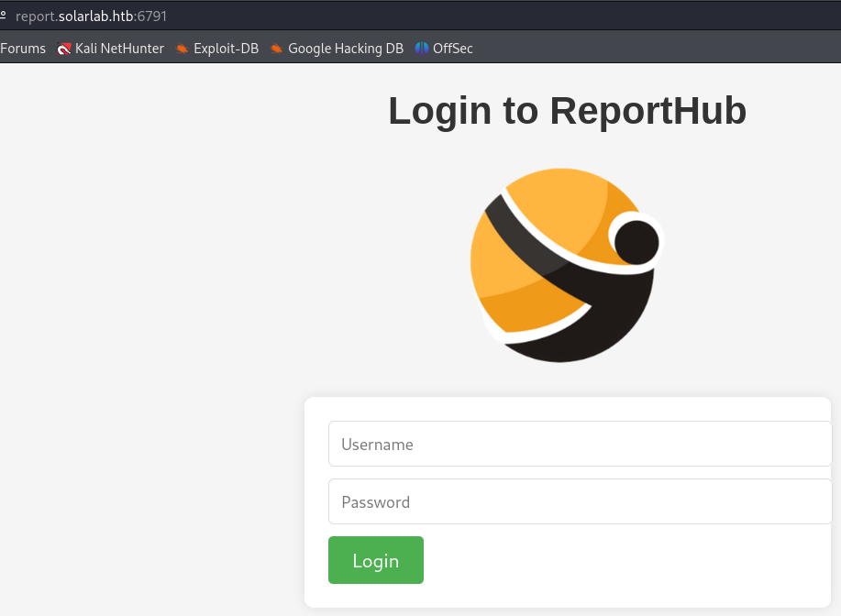Click the ReportHub orange globe logo
This screenshot has height=616, width=841.
567,266
